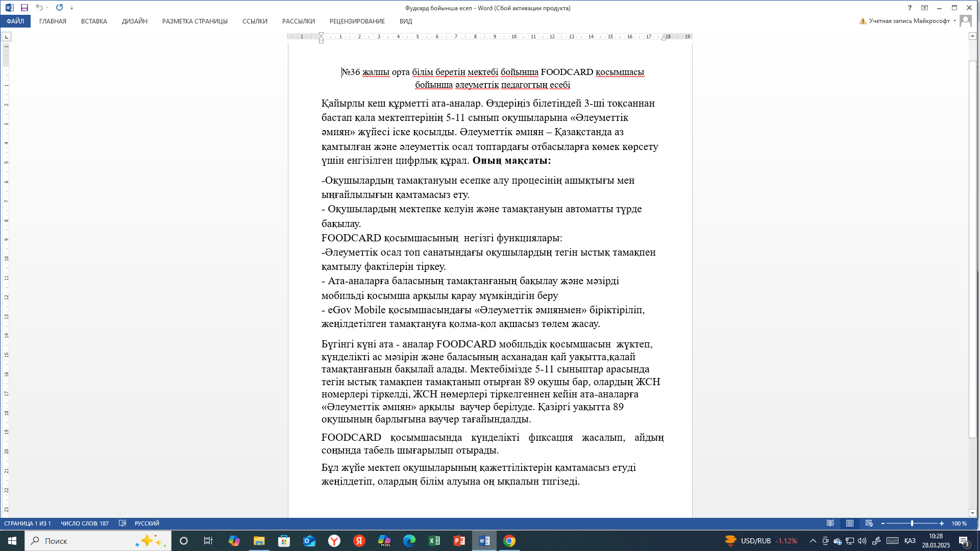This screenshot has width=980, height=551.
Task: Open volume control in system tray
Action: tap(862, 541)
